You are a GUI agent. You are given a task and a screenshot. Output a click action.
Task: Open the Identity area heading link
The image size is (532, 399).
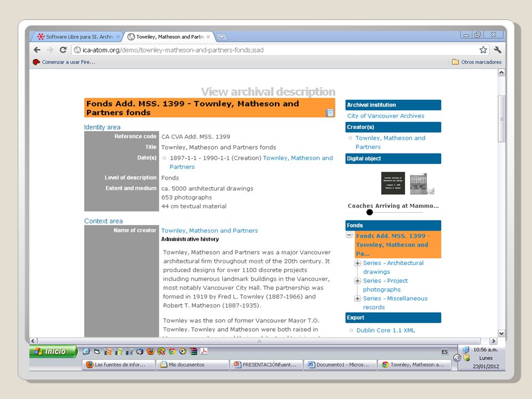[x=102, y=127]
